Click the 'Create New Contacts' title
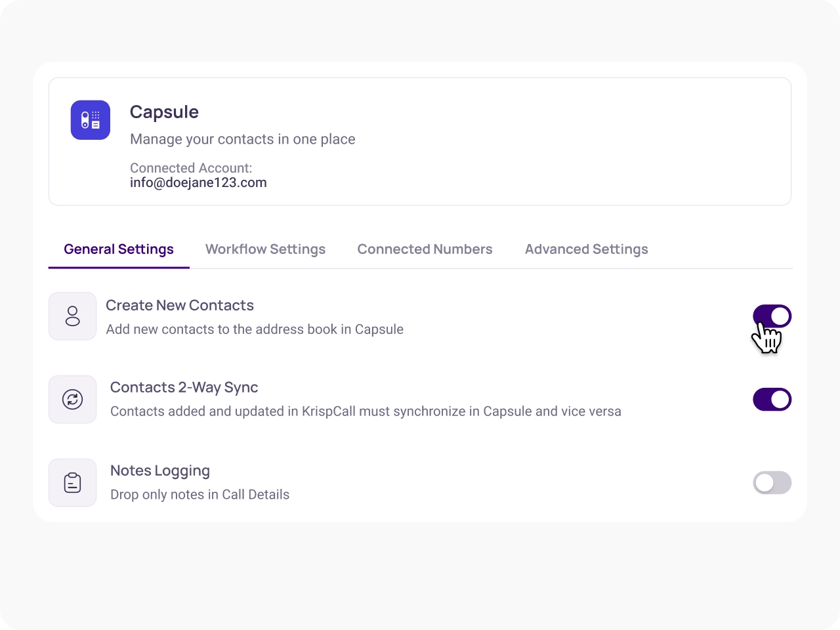Screen dimensions: 840x630 180,305
